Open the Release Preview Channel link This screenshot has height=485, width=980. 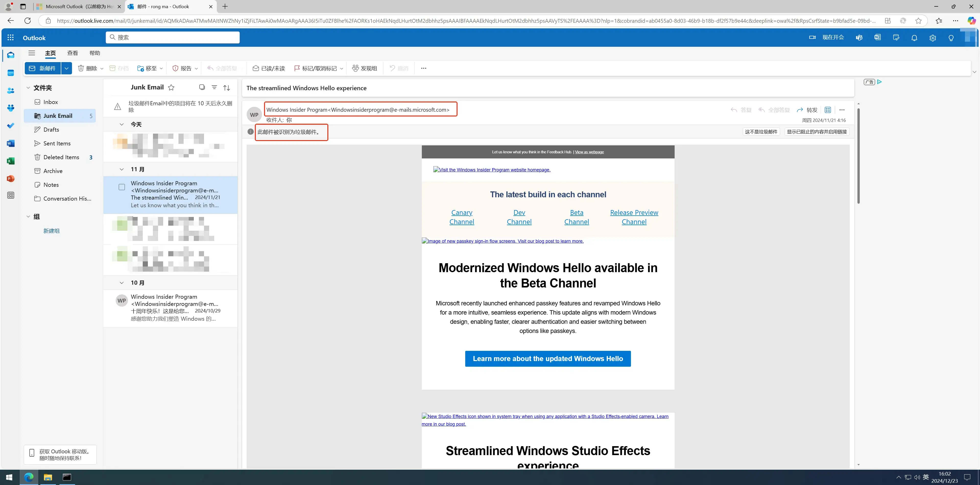pos(634,217)
